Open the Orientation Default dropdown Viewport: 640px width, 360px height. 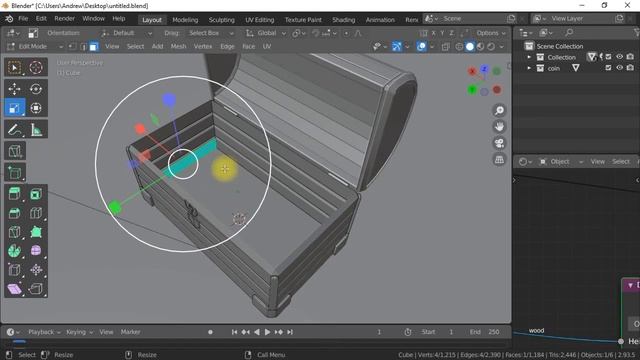point(127,33)
